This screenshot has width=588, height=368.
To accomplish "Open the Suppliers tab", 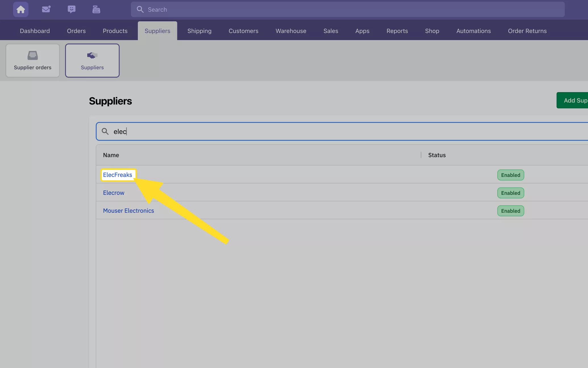I will (157, 30).
